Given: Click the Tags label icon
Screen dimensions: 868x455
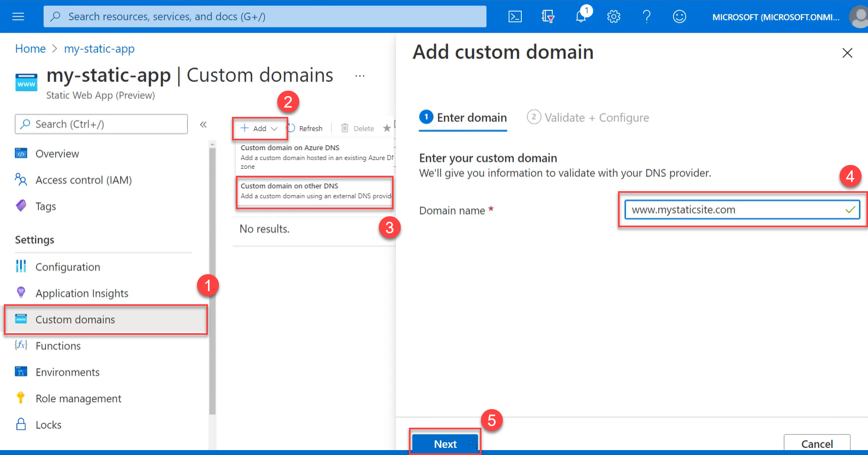Looking at the screenshot, I should (x=21, y=206).
